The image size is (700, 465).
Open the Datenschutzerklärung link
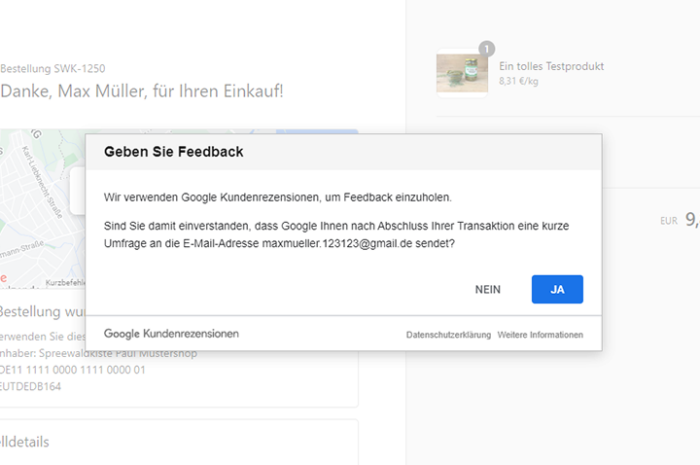point(448,335)
